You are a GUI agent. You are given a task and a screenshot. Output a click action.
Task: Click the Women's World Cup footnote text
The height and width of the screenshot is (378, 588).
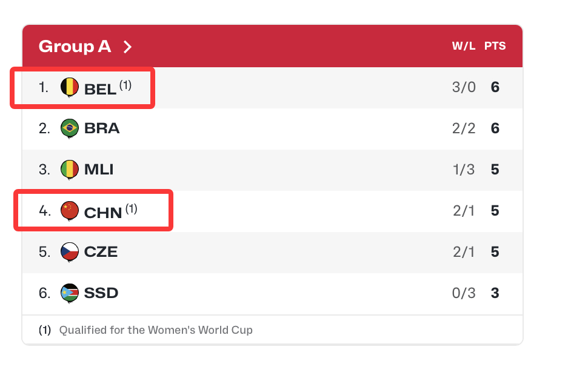[x=155, y=330]
